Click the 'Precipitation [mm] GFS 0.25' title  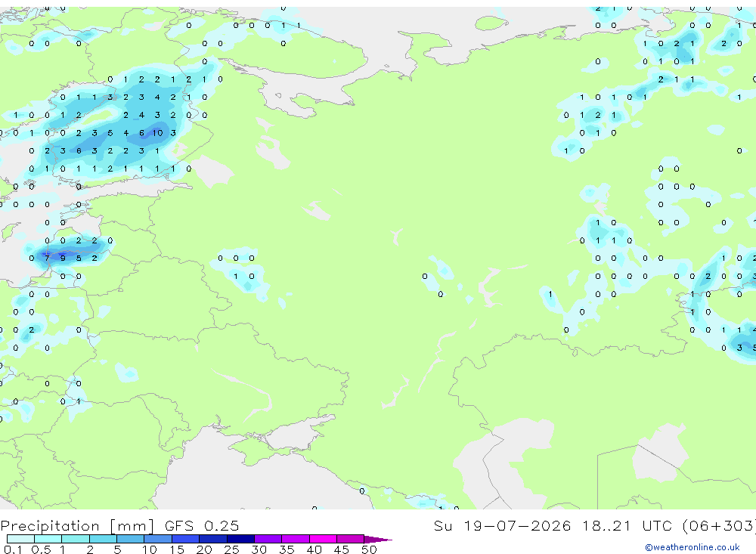(x=119, y=525)
